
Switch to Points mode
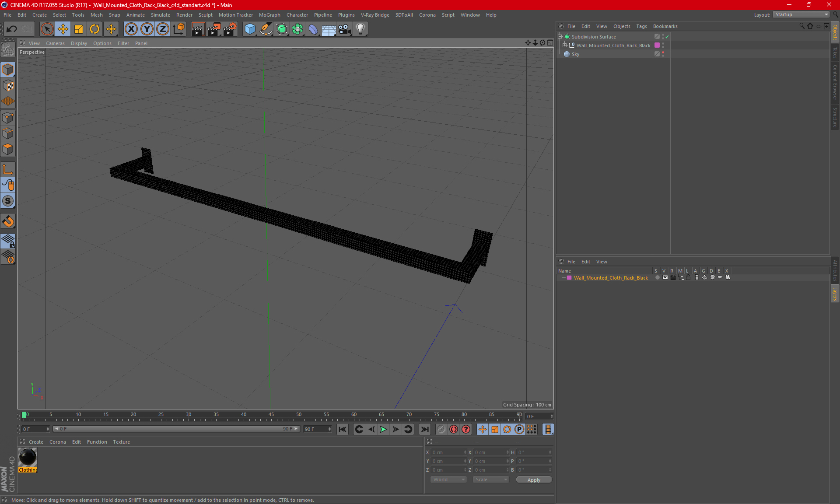pos(8,117)
